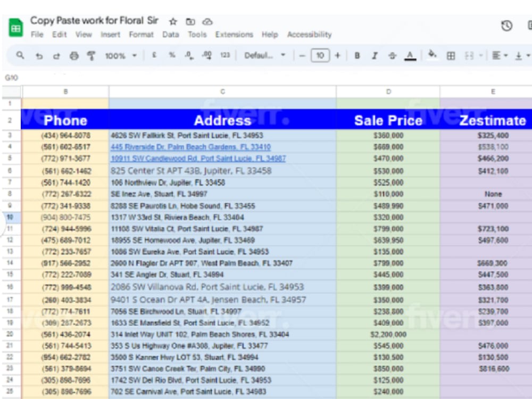
Task: Decrease decimal places
Action: [x=189, y=55]
